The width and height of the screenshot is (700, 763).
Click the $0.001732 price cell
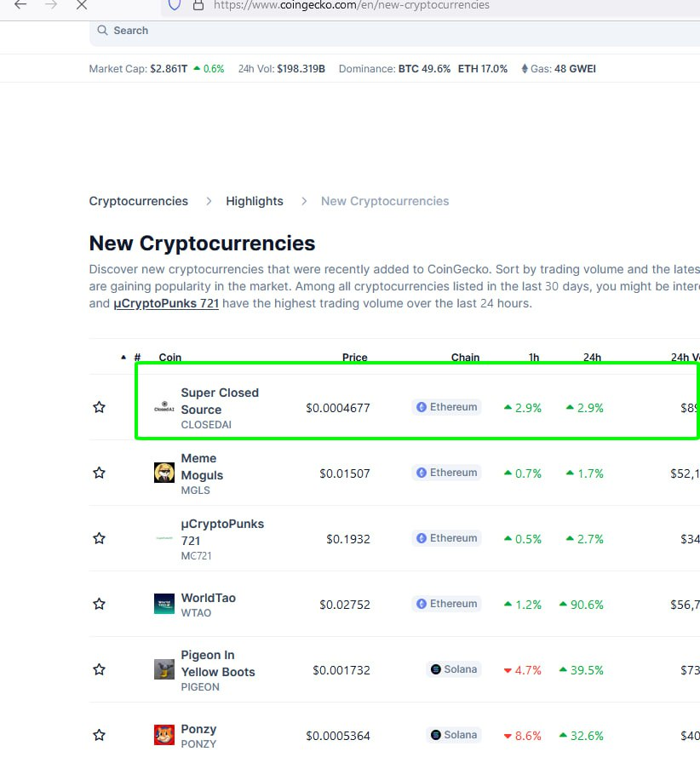tap(341, 670)
